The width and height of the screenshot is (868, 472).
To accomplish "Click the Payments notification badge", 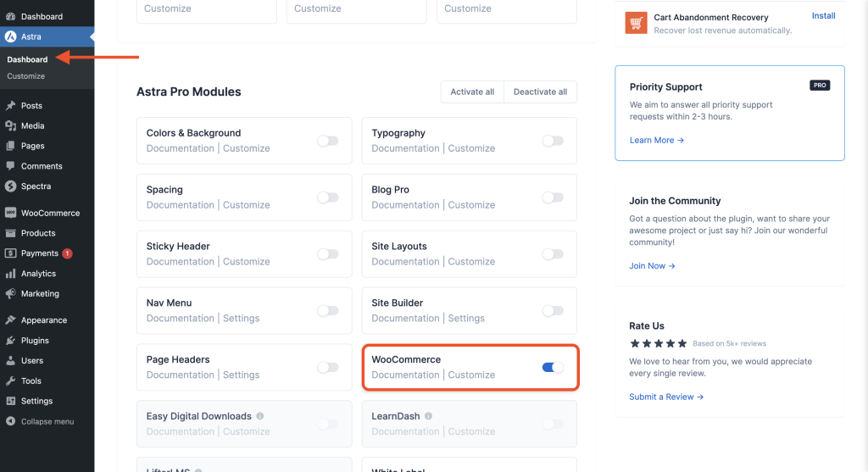I will [x=67, y=253].
